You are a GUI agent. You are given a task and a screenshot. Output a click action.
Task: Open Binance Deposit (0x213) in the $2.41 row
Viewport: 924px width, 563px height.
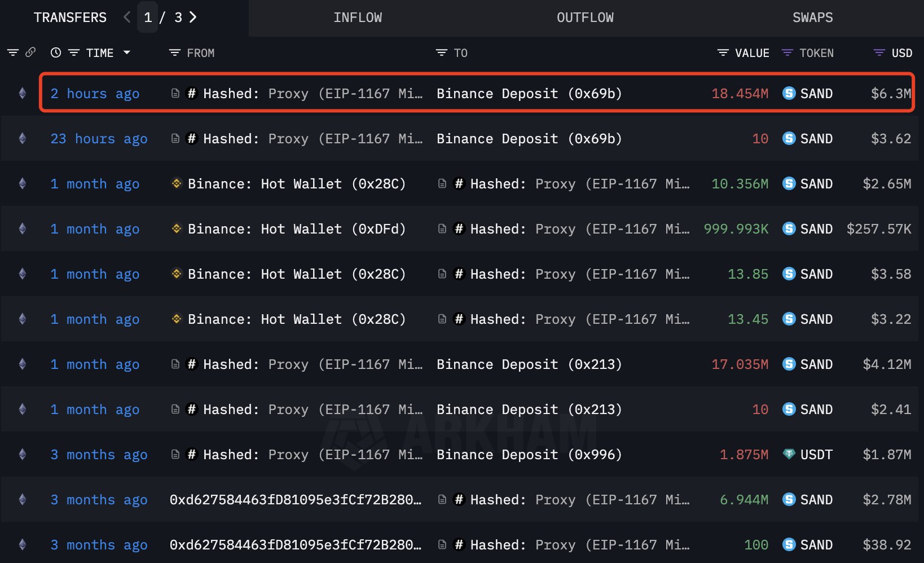coord(529,410)
